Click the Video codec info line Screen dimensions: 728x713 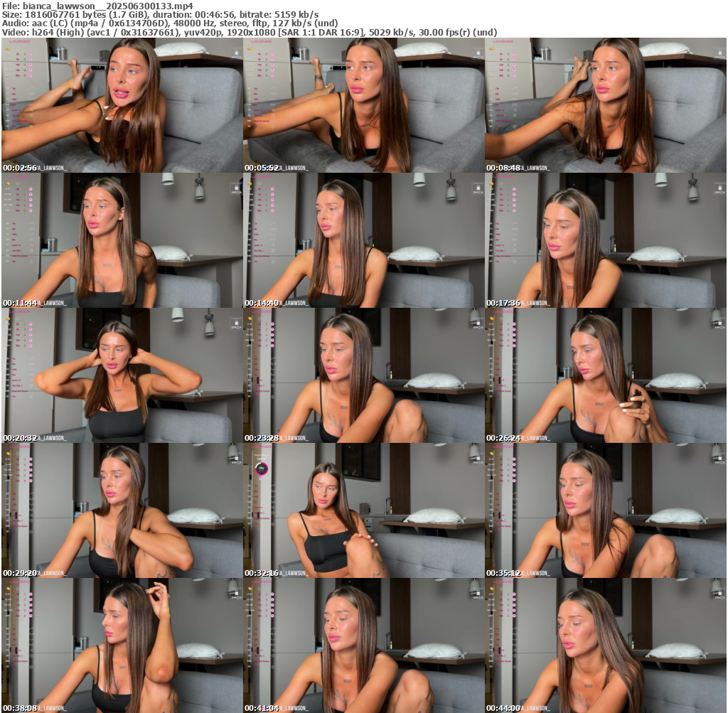click(x=249, y=32)
